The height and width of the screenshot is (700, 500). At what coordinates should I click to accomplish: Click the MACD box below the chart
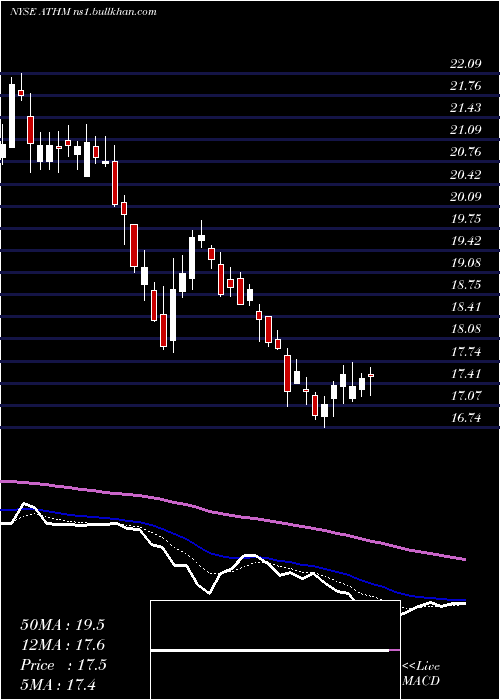[275, 650]
